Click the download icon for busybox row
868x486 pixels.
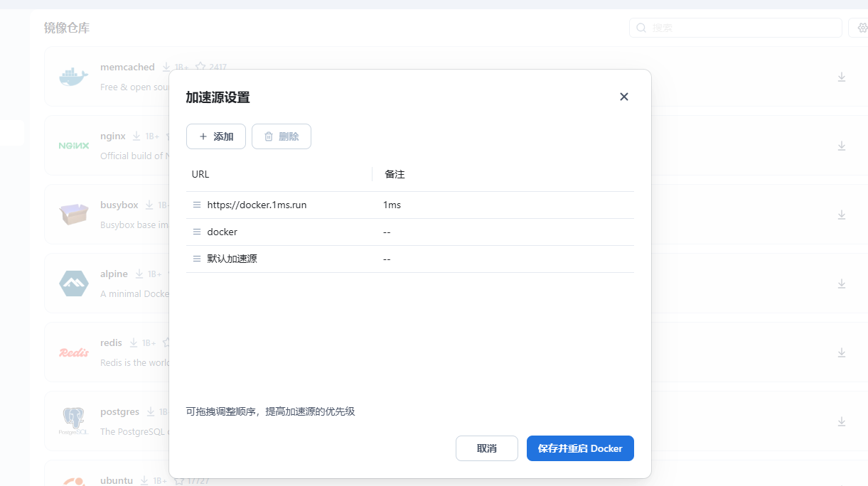[842, 215]
